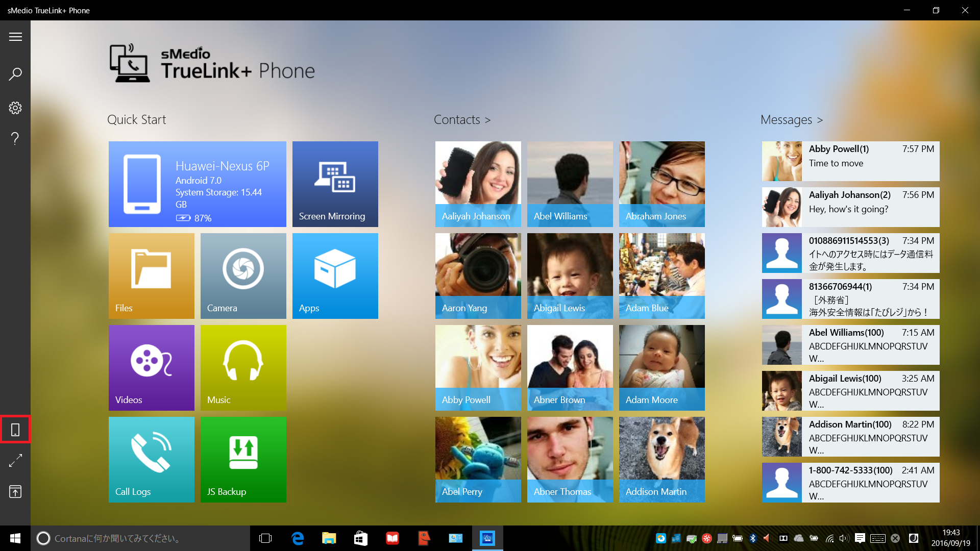The image size is (980, 551).
Task: Open Addison Martin contact tile
Action: [662, 460]
